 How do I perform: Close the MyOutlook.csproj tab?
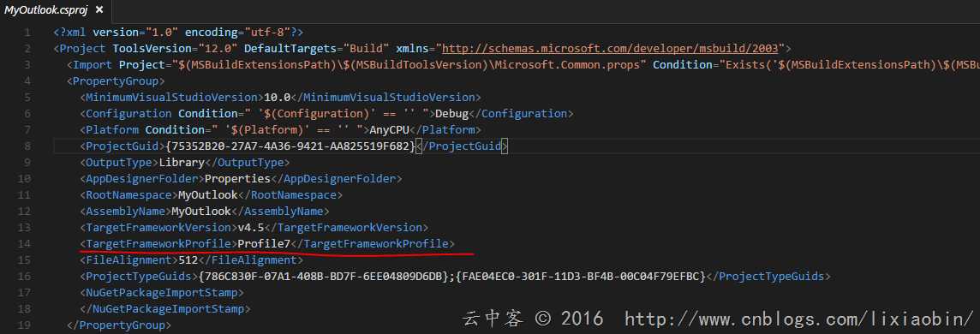(99, 10)
